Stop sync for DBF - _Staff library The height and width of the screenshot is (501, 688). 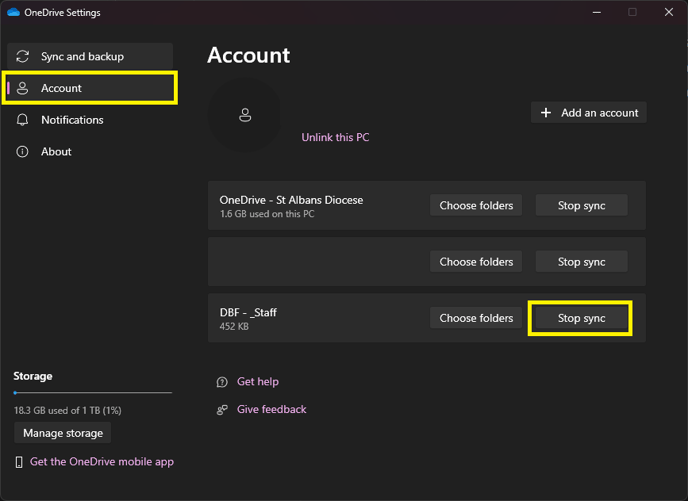pyautogui.click(x=581, y=318)
